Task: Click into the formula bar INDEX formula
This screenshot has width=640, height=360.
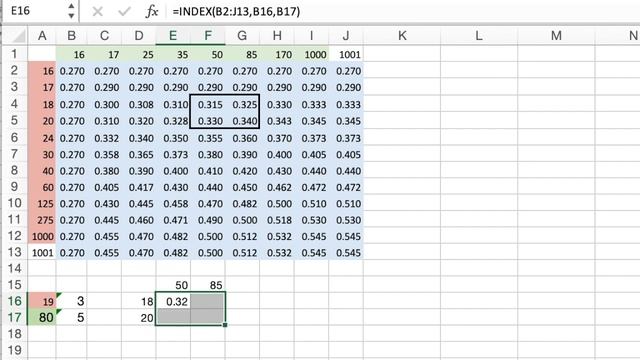Action: tap(236, 11)
